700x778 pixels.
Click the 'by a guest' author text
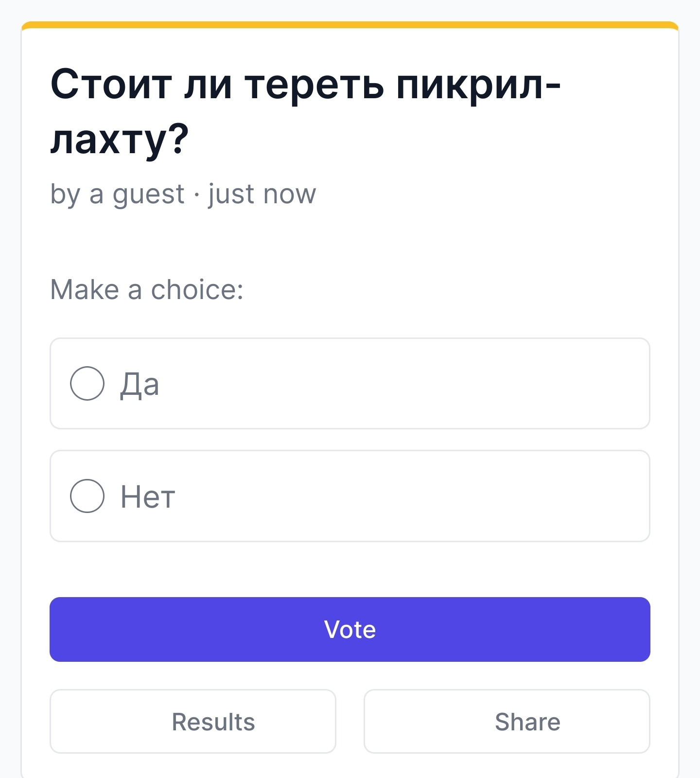click(117, 194)
